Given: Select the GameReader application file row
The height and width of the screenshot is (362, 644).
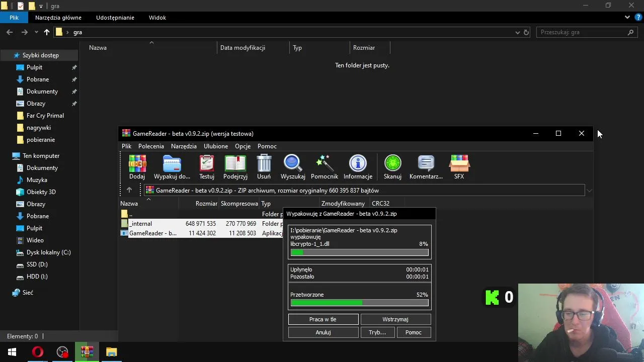Looking at the screenshot, I should pos(201,233).
